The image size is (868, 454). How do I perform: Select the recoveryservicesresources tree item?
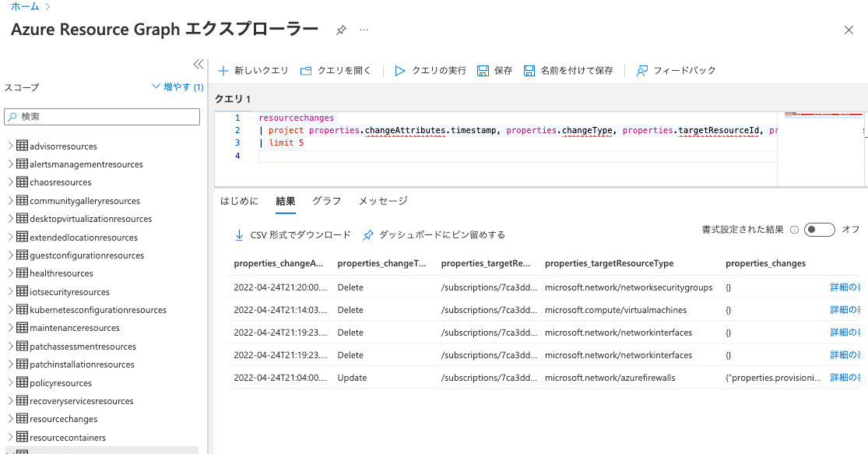82,401
